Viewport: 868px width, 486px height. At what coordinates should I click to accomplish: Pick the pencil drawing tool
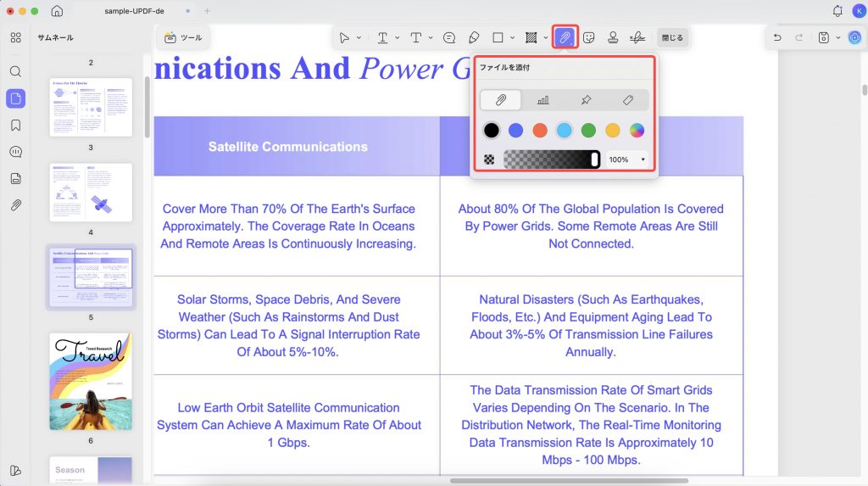[474, 37]
